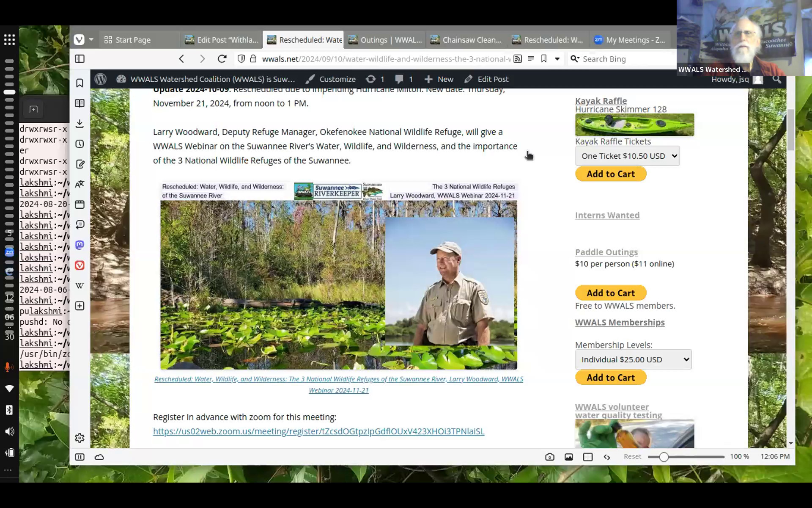
Task: Toggle tab tiling in status bar
Action: 588,457
